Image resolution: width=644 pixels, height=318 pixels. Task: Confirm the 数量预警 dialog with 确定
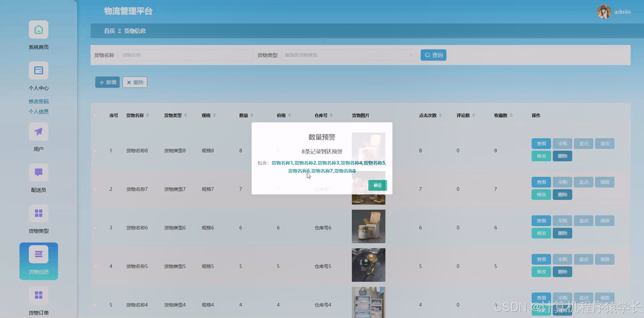[x=378, y=185]
